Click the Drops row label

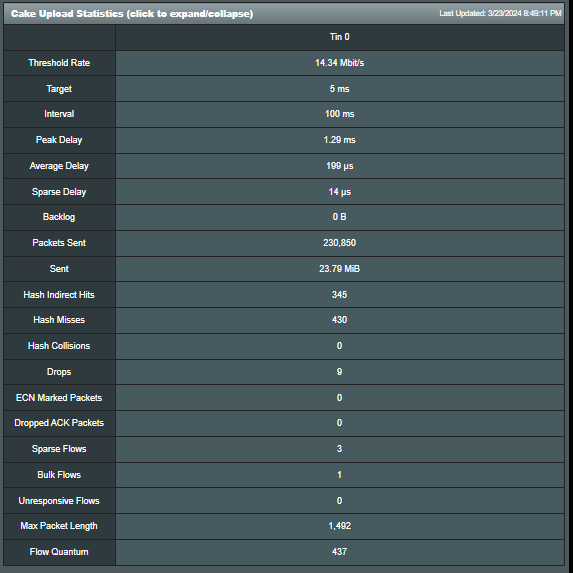[x=59, y=372]
